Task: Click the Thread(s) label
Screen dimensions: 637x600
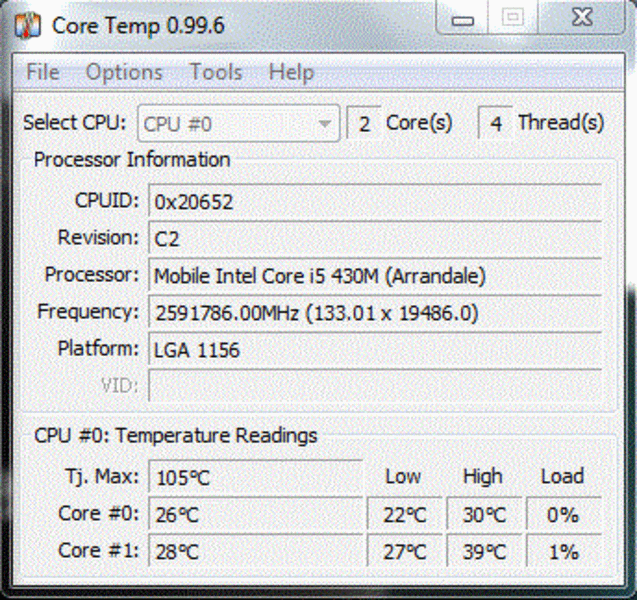Action: [x=561, y=123]
